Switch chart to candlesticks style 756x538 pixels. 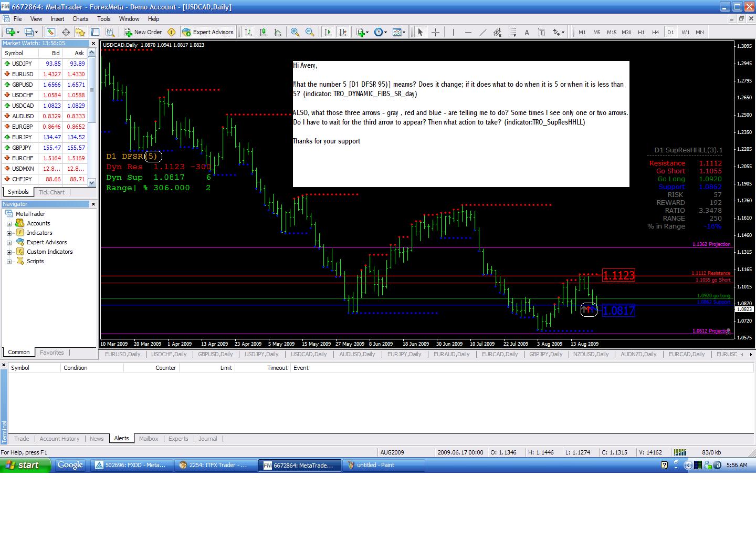263,32
